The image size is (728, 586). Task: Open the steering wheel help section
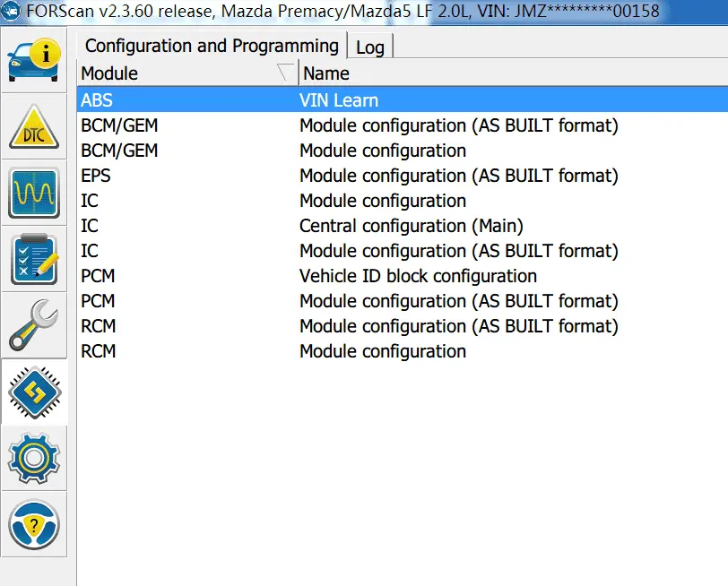34,523
